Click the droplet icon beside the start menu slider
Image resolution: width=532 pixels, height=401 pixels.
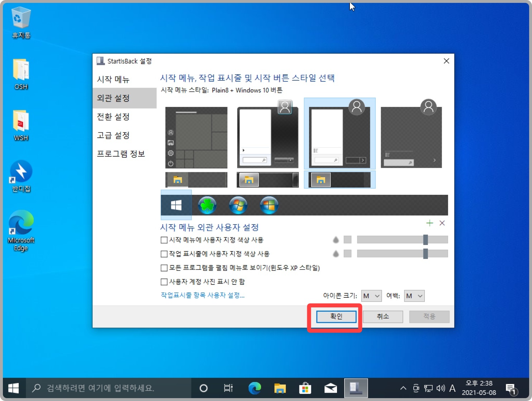[336, 240]
